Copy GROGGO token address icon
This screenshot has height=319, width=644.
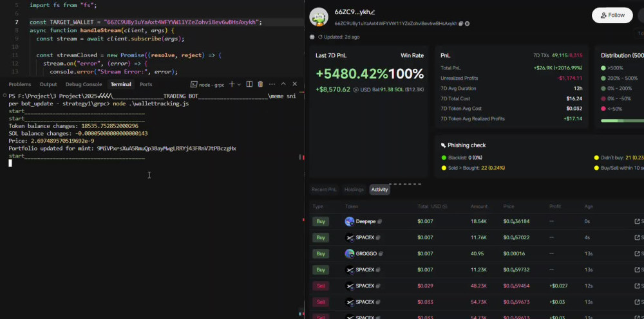pyautogui.click(x=381, y=254)
